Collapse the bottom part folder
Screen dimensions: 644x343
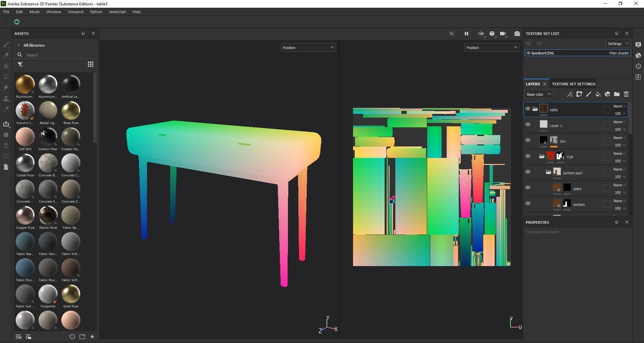pos(548,172)
